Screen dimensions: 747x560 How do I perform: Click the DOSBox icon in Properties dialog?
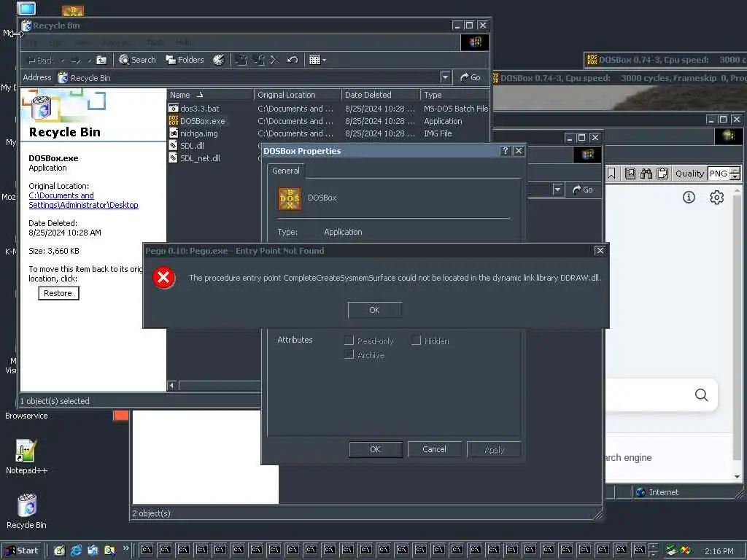[x=290, y=198]
